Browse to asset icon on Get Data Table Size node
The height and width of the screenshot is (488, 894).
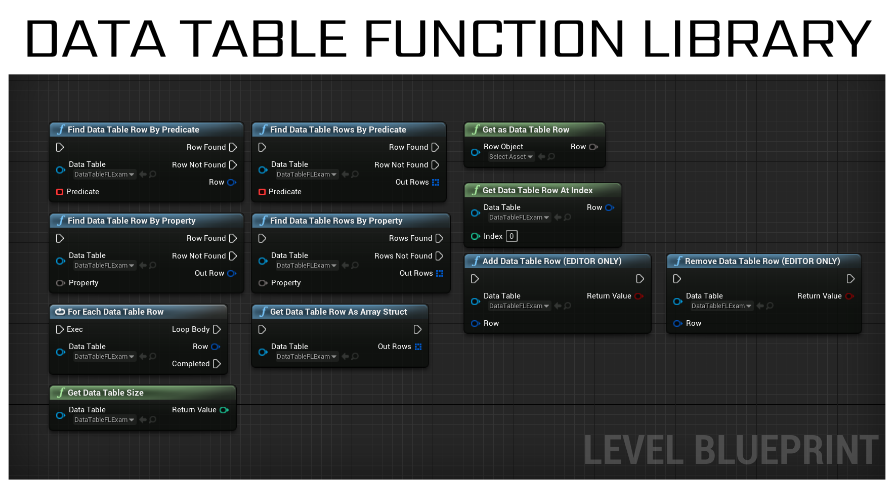pyautogui.click(x=152, y=420)
